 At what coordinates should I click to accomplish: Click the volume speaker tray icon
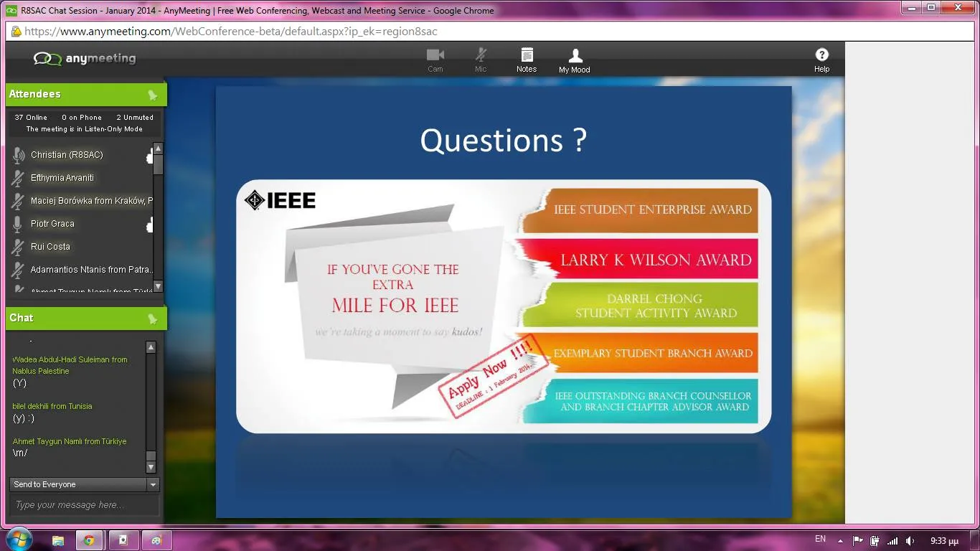[x=910, y=540]
